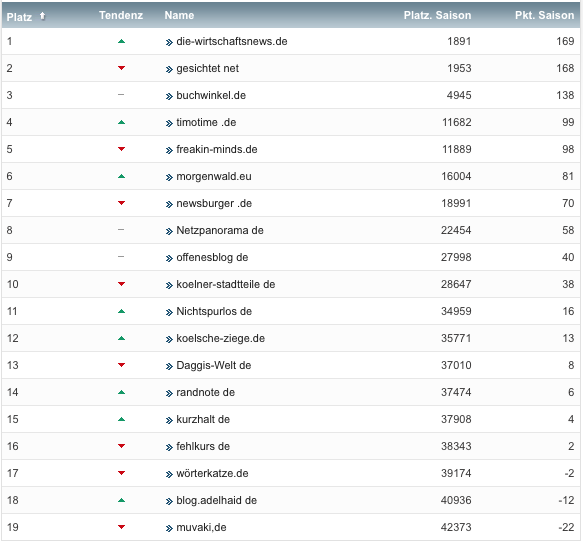Open the Daggis-Welt de link
The image size is (583, 543).
(213, 365)
